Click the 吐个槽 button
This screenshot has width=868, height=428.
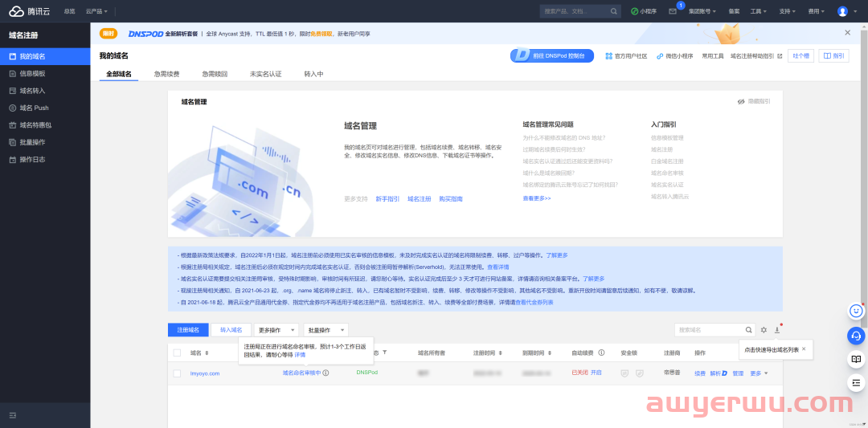(800, 56)
